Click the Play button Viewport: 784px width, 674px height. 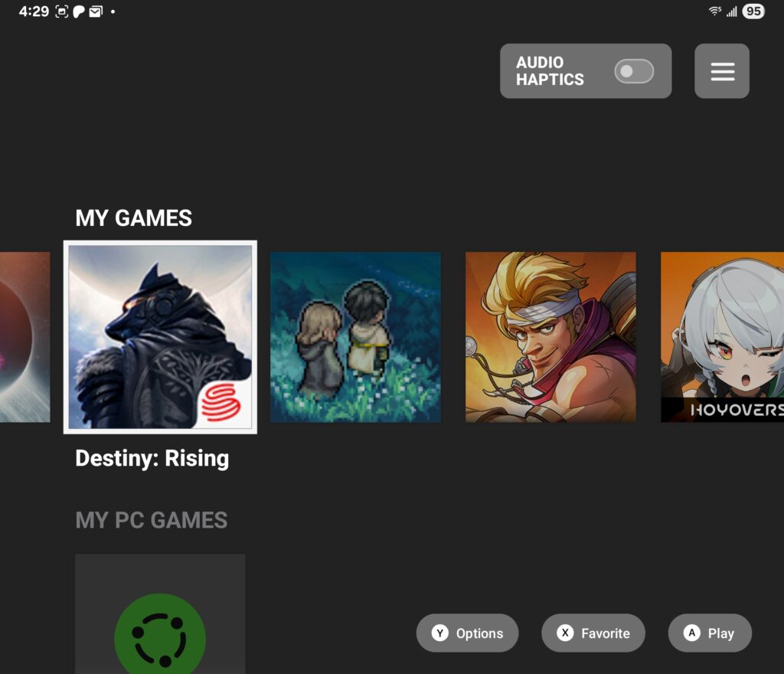710,633
